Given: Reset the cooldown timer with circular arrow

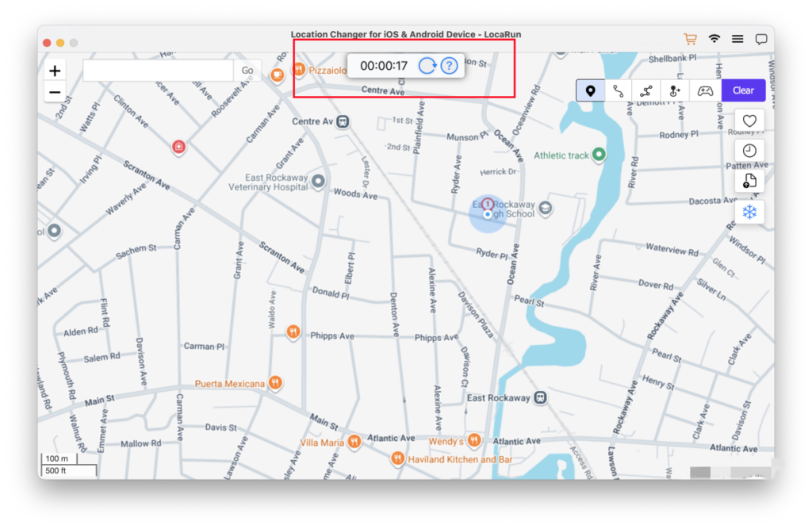Looking at the screenshot, I should 427,66.
